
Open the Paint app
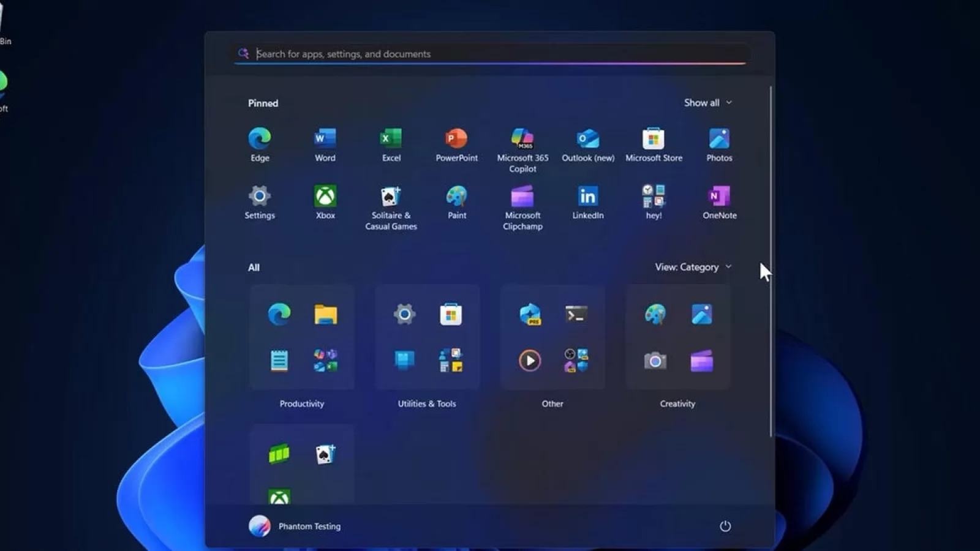456,197
